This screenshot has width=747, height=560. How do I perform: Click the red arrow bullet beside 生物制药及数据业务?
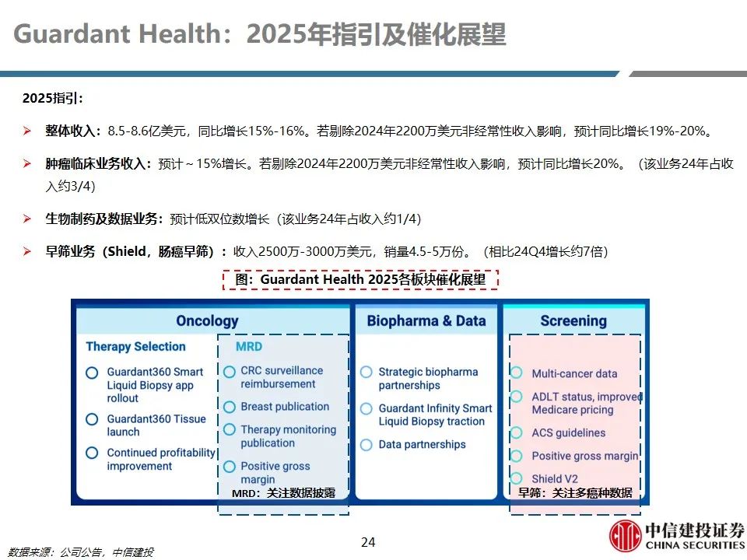(27, 219)
